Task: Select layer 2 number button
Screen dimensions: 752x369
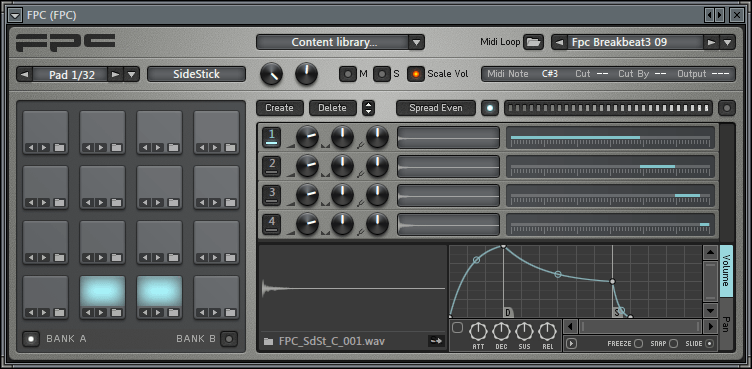Action: pyautogui.click(x=272, y=167)
